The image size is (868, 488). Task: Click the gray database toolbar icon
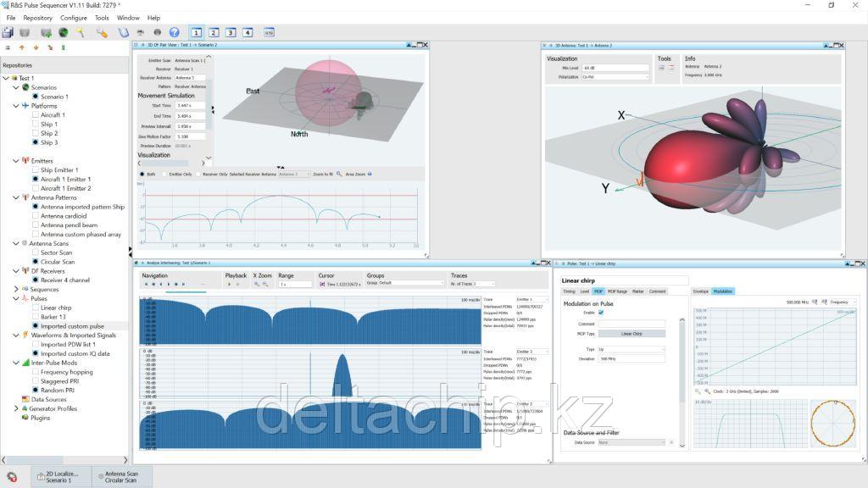(25, 33)
